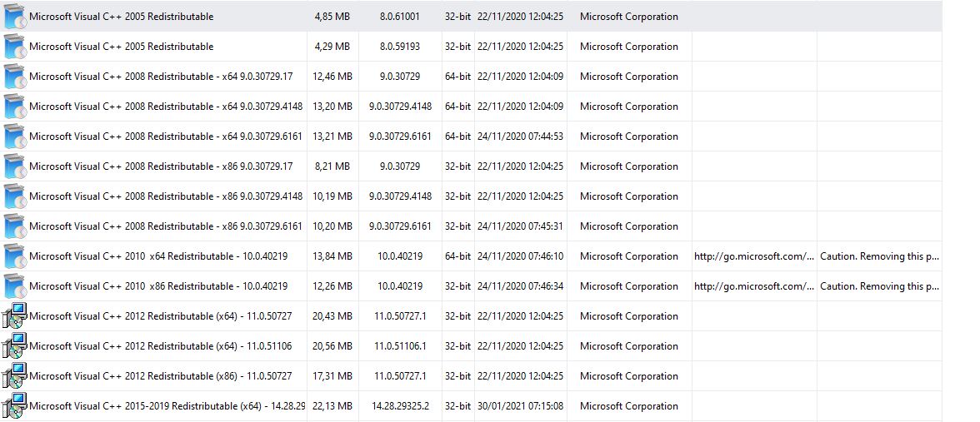Click install date '24/11/2020 07:45:31'
This screenshot has height=422, width=980.
click(x=520, y=226)
